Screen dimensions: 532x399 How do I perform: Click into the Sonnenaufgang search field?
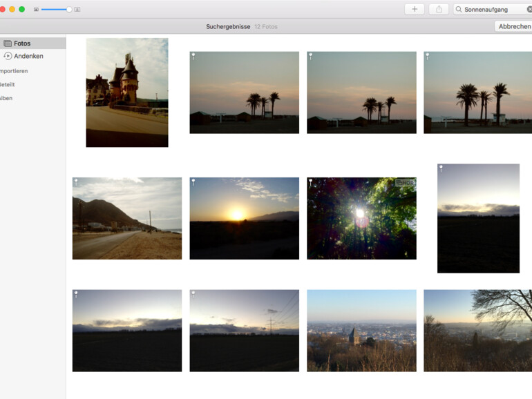(x=493, y=9)
